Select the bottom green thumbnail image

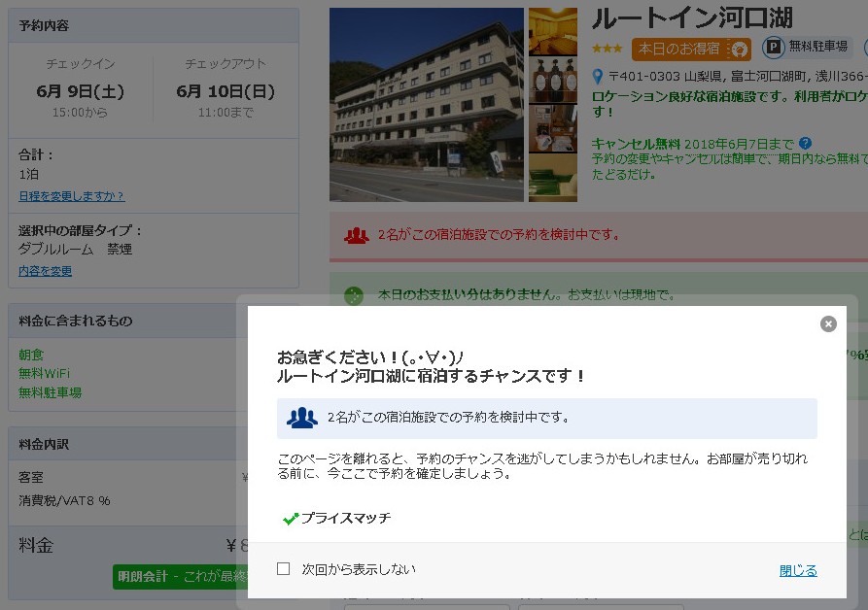552,178
